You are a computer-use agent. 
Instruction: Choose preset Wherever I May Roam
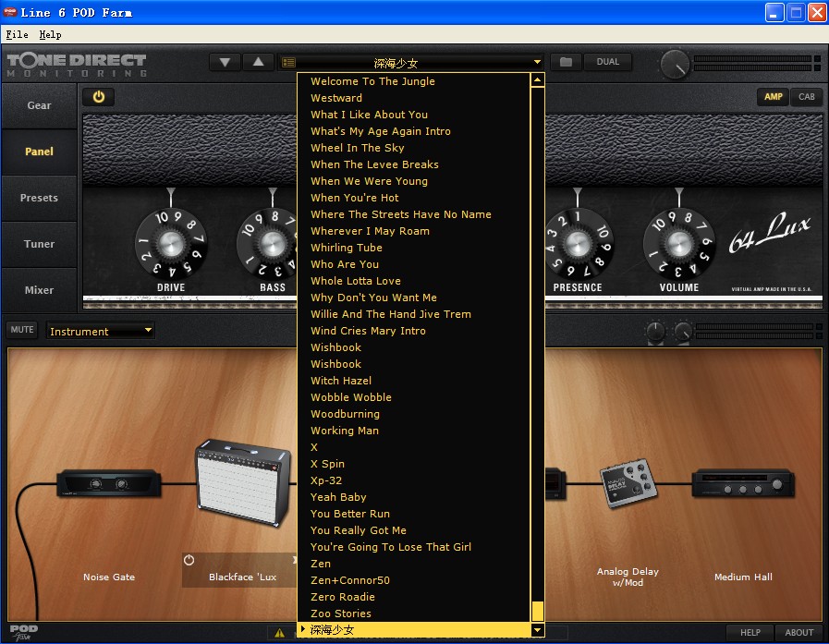[x=413, y=231]
